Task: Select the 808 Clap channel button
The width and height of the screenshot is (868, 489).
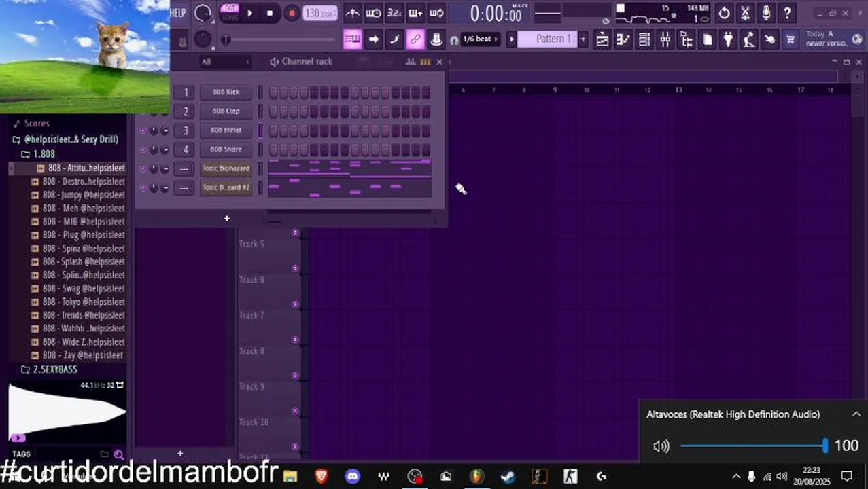Action: pos(226,111)
